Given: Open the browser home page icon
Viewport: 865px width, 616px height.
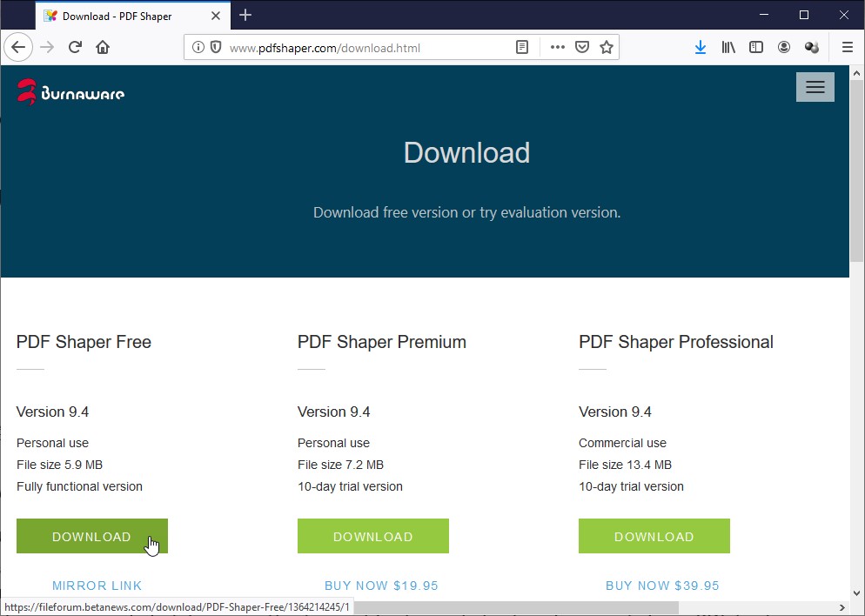Looking at the screenshot, I should click(103, 47).
